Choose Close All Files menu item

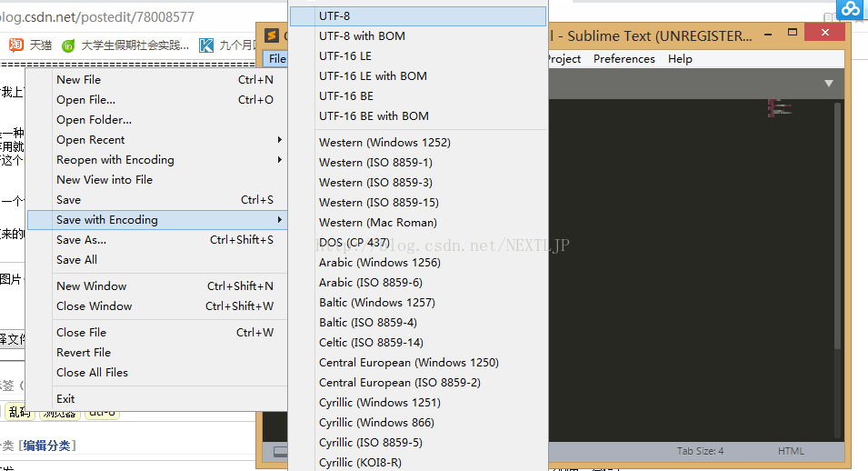(156, 373)
